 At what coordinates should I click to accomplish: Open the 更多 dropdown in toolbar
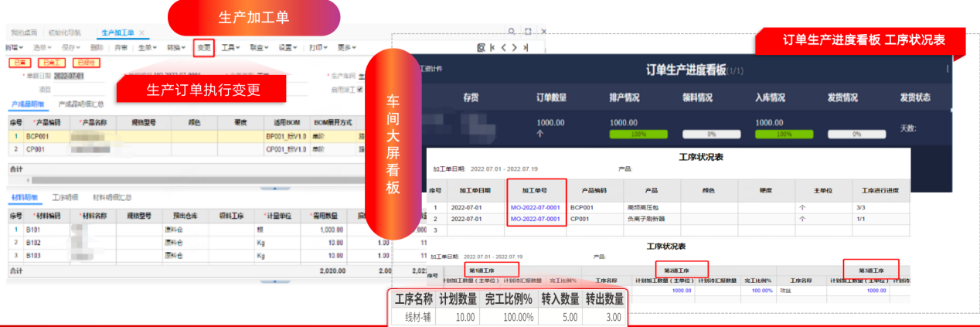[345, 47]
